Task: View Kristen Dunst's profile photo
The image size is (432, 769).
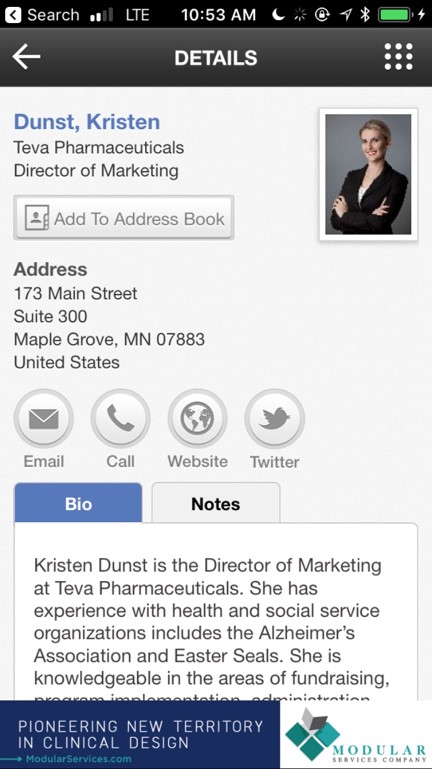Action: click(369, 175)
